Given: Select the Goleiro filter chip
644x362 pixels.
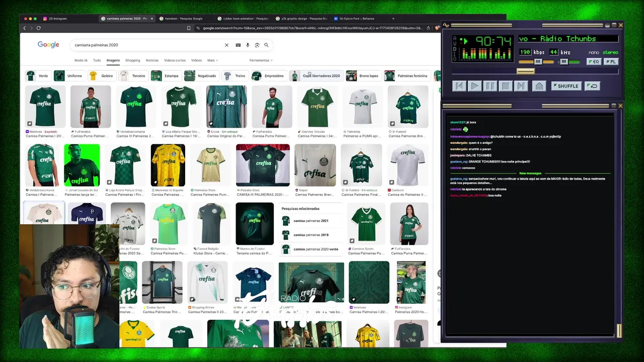Looking at the screenshot, I should click(102, 76).
